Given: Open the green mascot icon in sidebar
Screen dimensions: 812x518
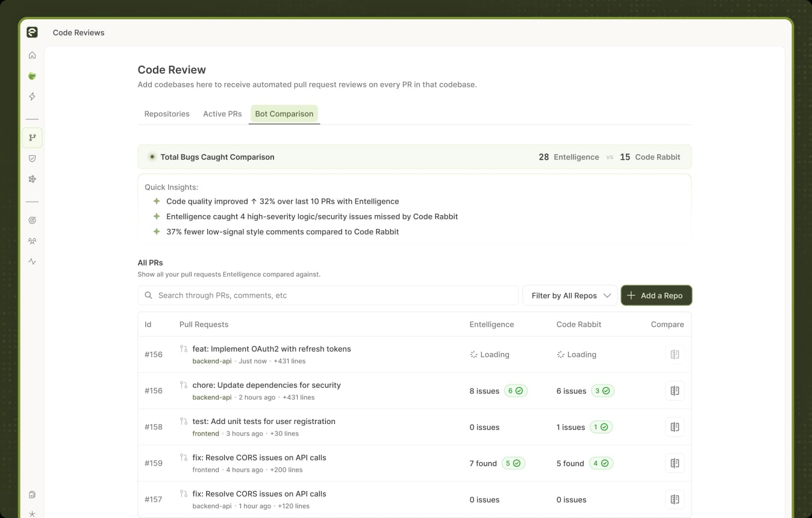Looking at the screenshot, I should click(33, 76).
